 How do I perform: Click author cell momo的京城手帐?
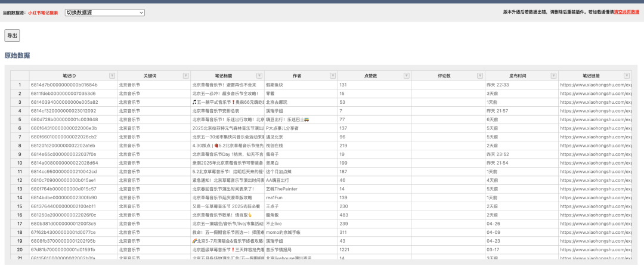(301, 232)
